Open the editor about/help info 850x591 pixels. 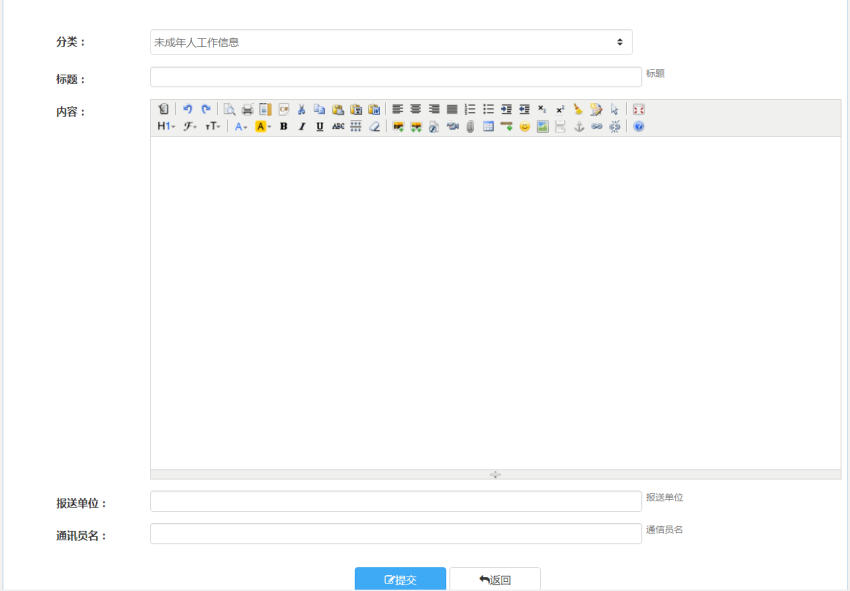point(639,126)
